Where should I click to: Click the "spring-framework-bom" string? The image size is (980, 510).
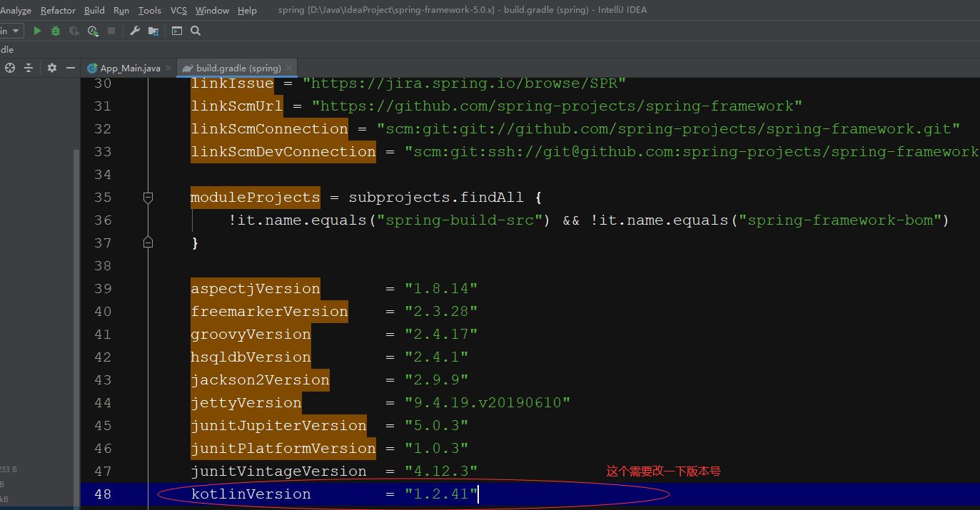tap(841, 220)
